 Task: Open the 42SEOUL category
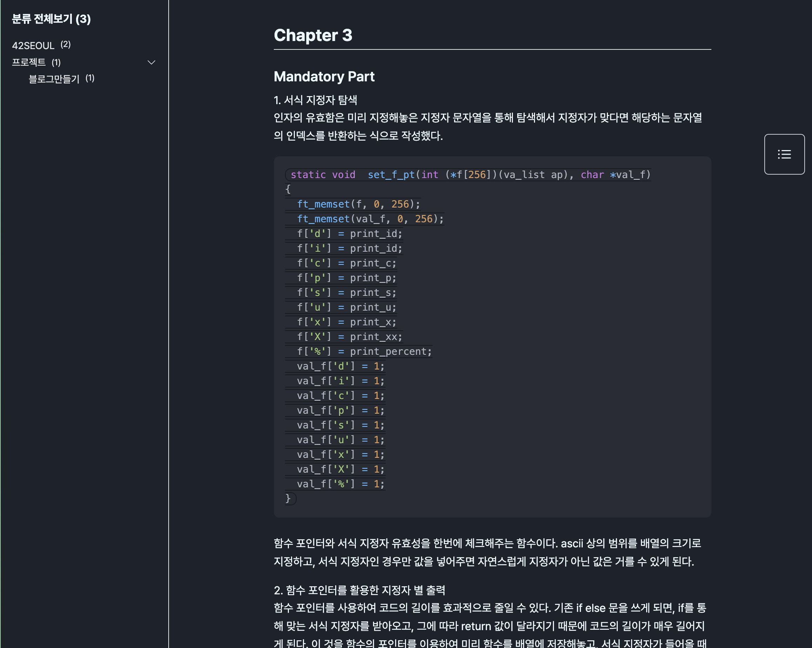pyautogui.click(x=33, y=46)
